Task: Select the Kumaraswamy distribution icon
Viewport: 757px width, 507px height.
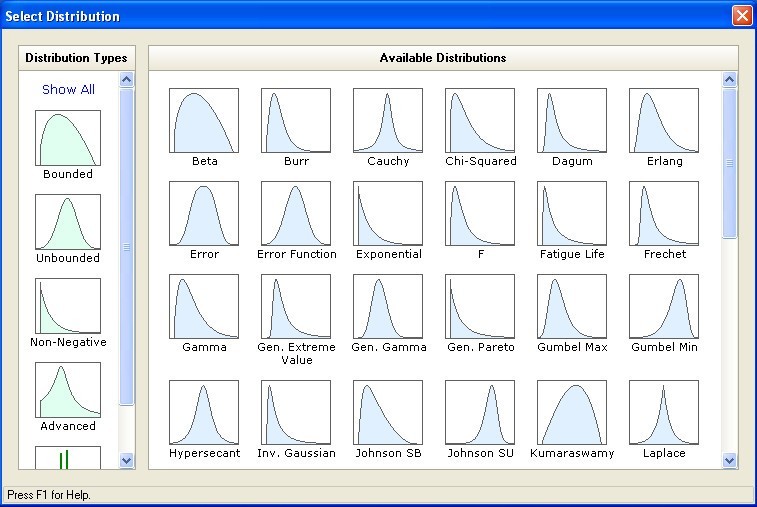Action: point(572,412)
